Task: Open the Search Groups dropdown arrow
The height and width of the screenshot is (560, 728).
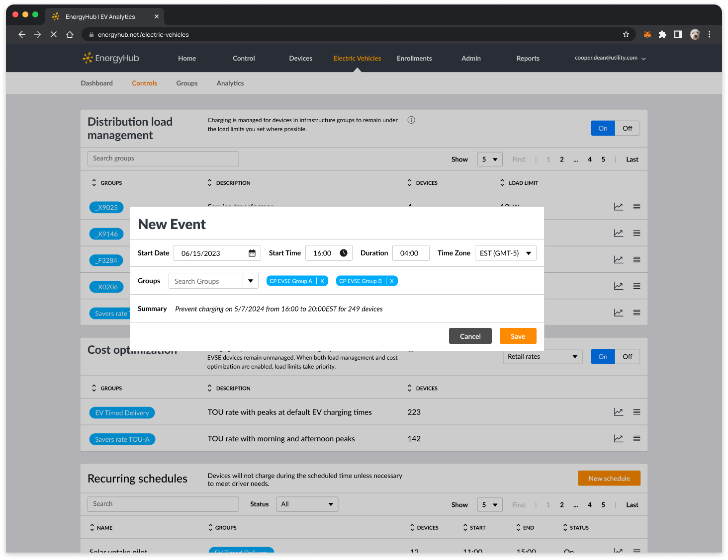Action: tap(251, 281)
